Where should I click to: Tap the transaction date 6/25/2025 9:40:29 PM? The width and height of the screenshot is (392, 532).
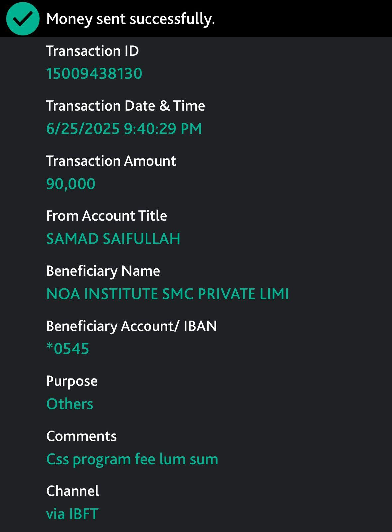tap(124, 129)
